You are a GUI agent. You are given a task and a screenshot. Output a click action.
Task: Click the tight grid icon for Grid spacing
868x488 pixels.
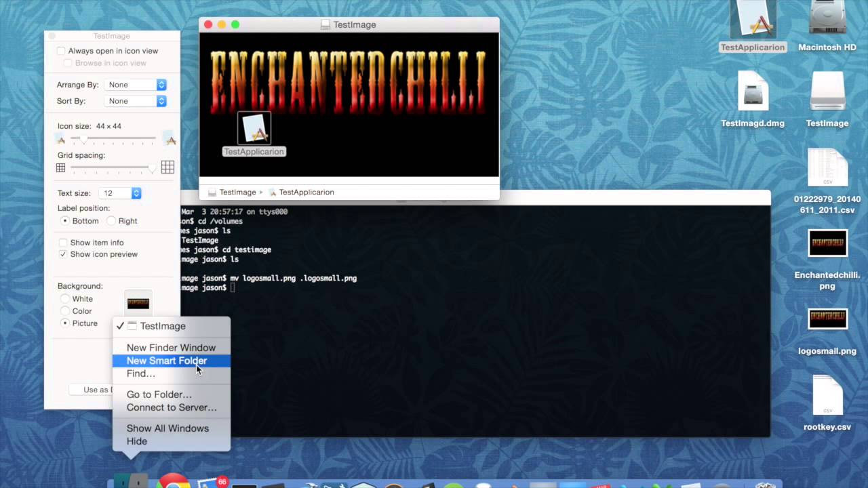click(x=61, y=167)
